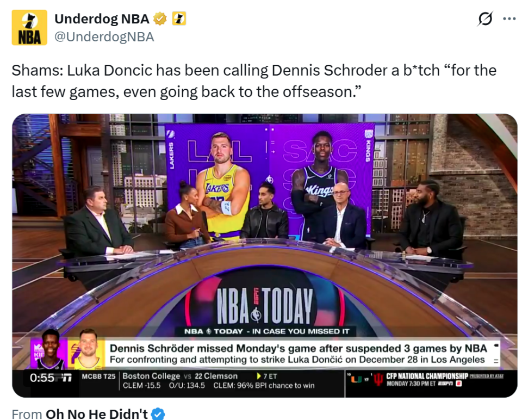Click the gold verified badge
Image resolution: width=522 pixels, height=420 pixels.
pos(160,18)
